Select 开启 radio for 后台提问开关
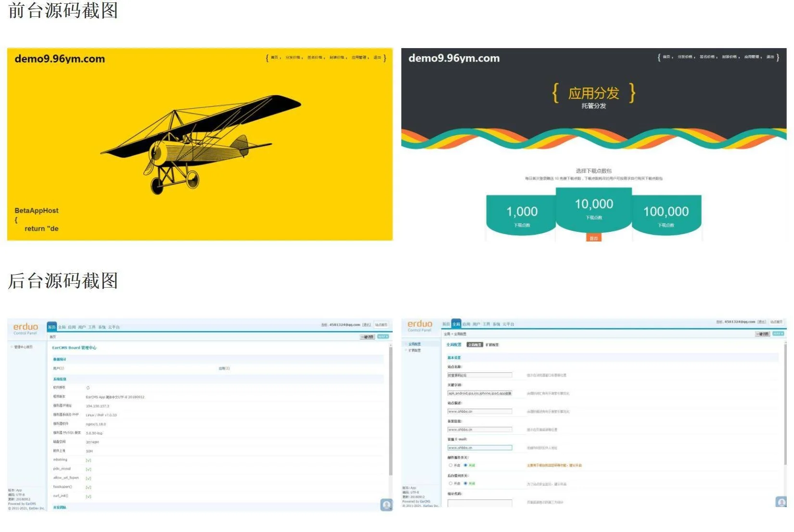The image size is (794, 532). [x=451, y=483]
